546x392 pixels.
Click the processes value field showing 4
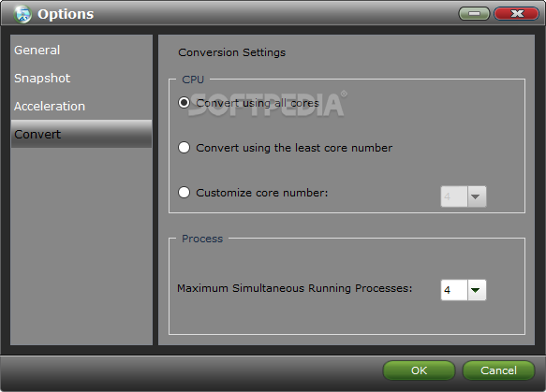454,290
